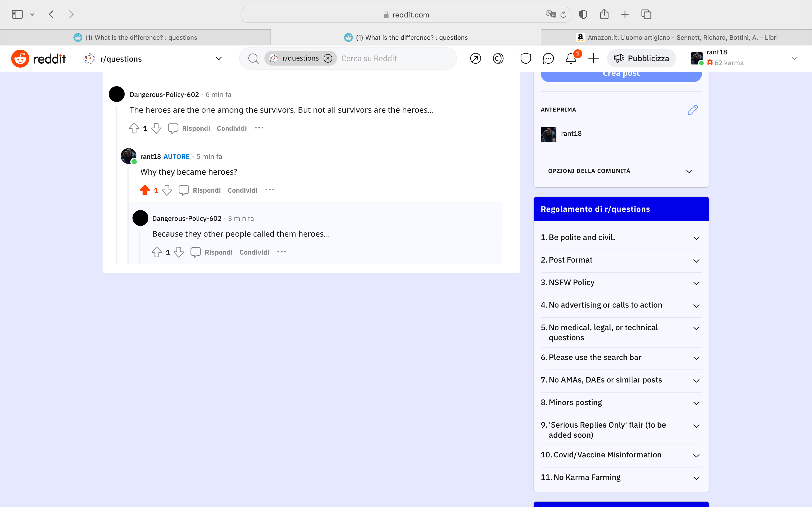812x507 pixels.
Task: Open the chat bubble icon in header
Action: (548, 59)
